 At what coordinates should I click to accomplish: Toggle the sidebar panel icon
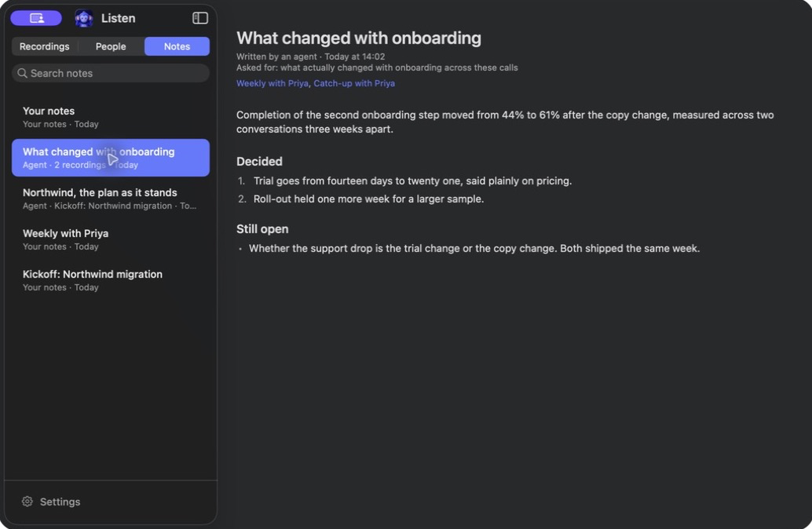pos(200,18)
